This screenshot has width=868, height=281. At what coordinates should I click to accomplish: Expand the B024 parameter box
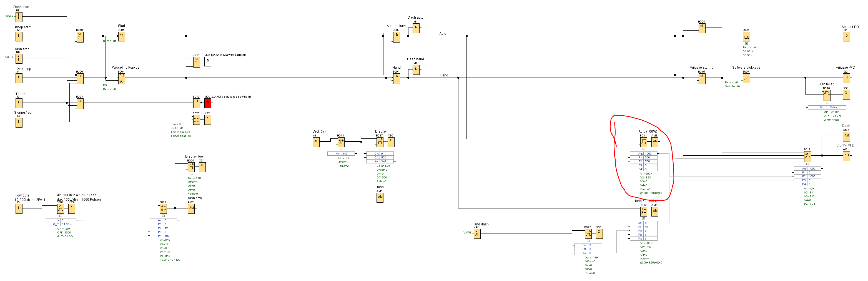(x=191, y=174)
